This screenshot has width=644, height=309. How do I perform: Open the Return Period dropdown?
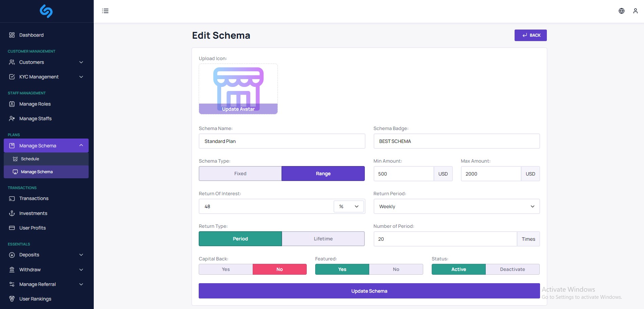tap(456, 206)
